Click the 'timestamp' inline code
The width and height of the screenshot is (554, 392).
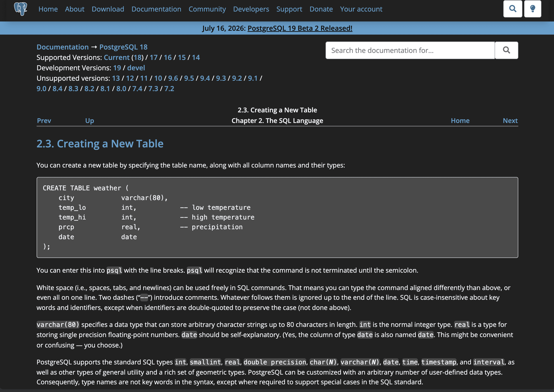point(439,362)
